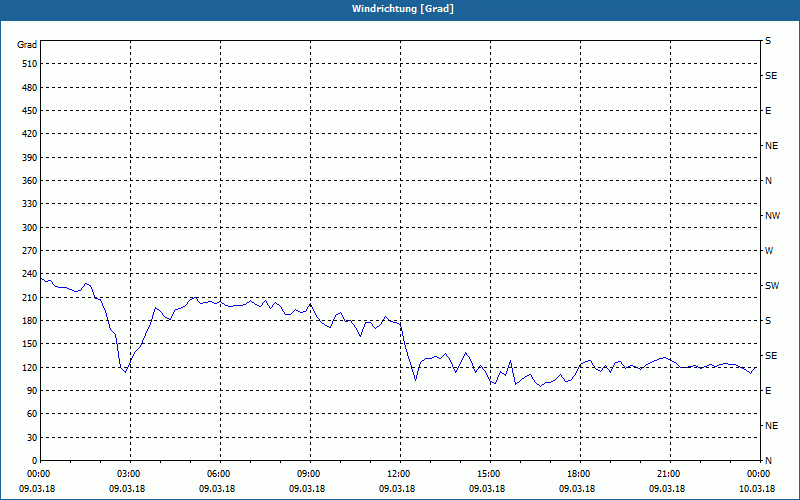The image size is (800, 500).
Task: Click the 'Grad' unit label on the axis
Action: (27, 45)
